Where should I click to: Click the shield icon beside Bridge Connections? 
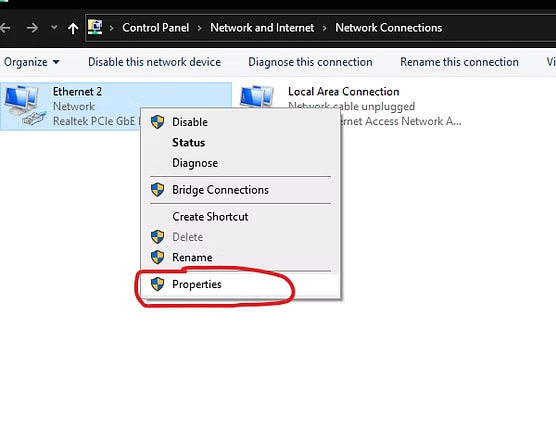click(157, 190)
